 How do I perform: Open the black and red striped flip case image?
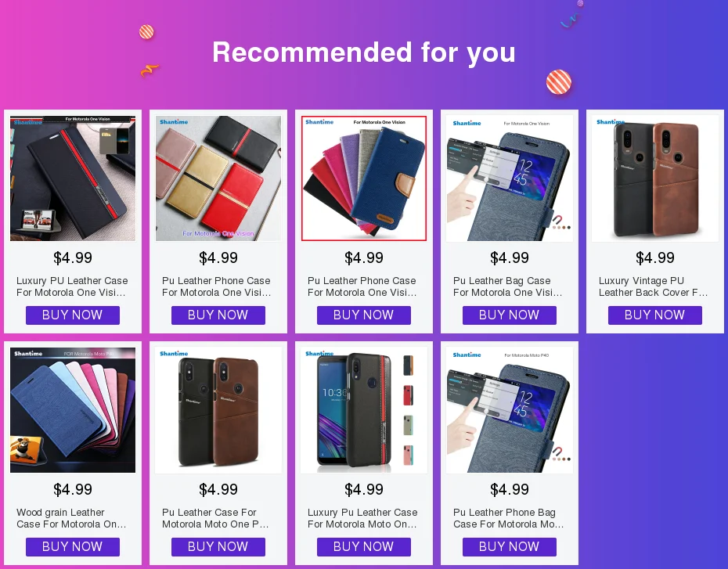point(73,178)
